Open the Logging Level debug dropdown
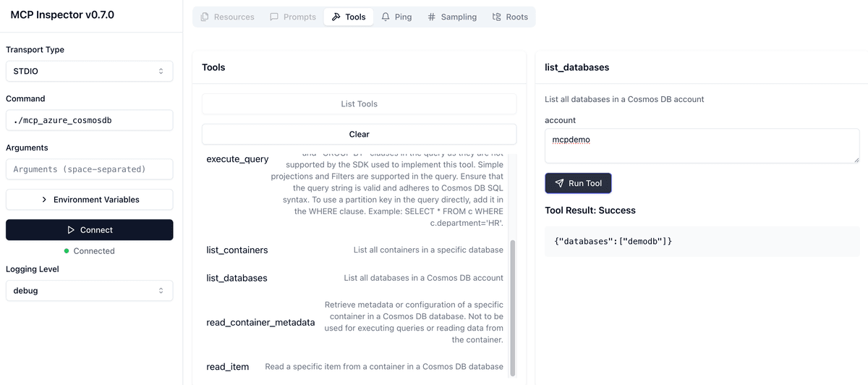Screen dimensions: 868x385 (x=90, y=290)
